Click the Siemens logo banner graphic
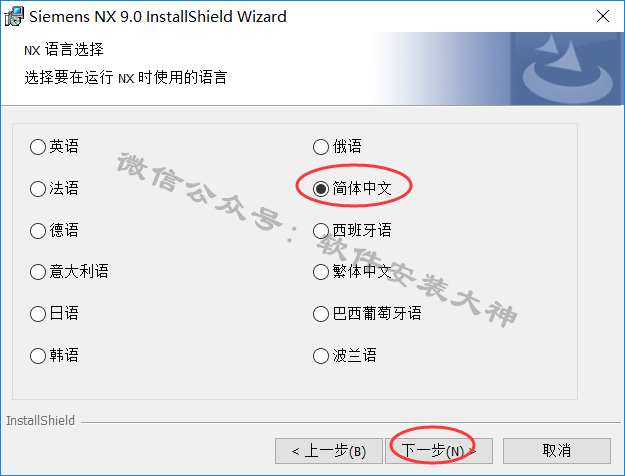The width and height of the screenshot is (625, 476). click(x=567, y=69)
